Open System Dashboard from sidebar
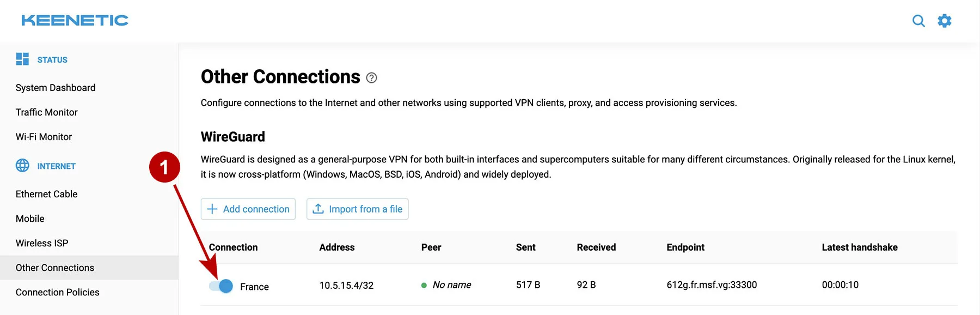980x315 pixels. pos(55,87)
